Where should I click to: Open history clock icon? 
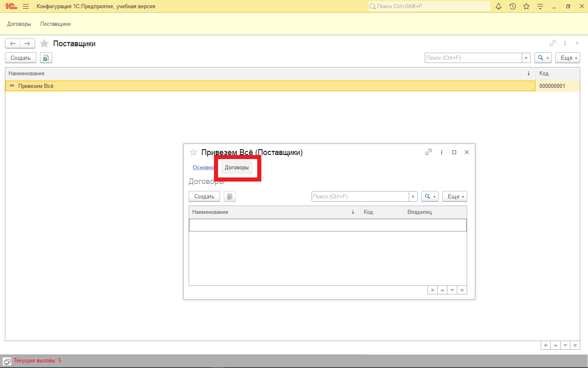(512, 6)
